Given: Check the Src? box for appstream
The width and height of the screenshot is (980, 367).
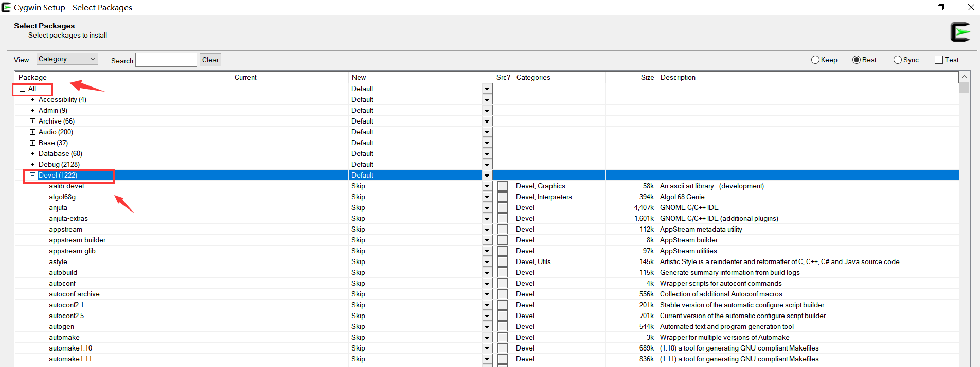Looking at the screenshot, I should coord(503,230).
